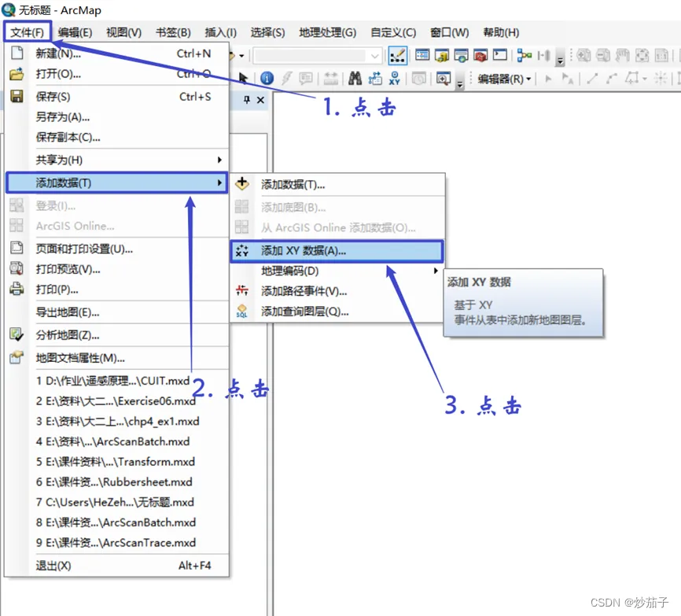
Task: Click the fixed zoom out icon
Action: coord(603,55)
